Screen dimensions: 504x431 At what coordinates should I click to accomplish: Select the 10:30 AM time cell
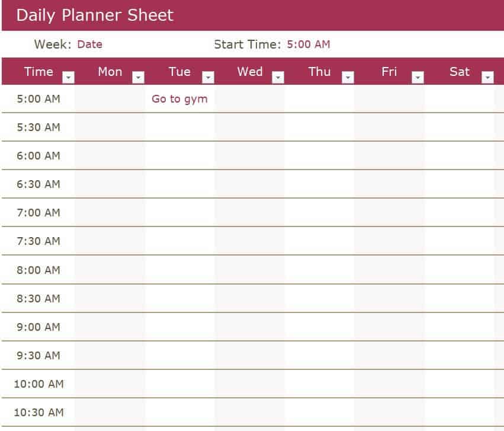coord(38,413)
